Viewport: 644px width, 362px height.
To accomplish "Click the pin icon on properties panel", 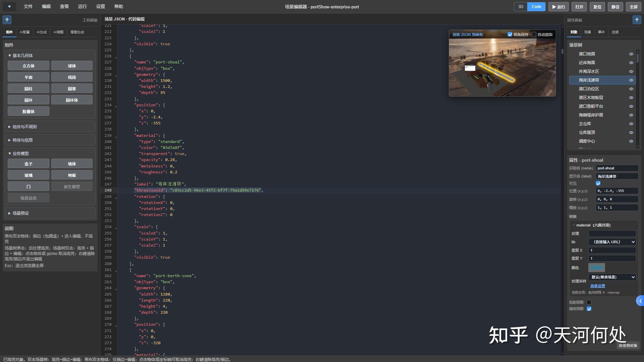I will click(637, 20).
